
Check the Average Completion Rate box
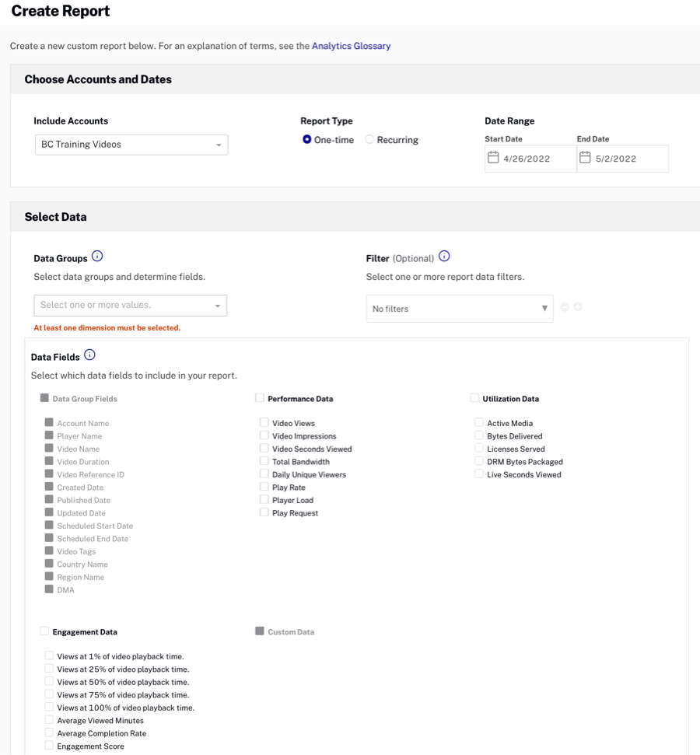49,732
